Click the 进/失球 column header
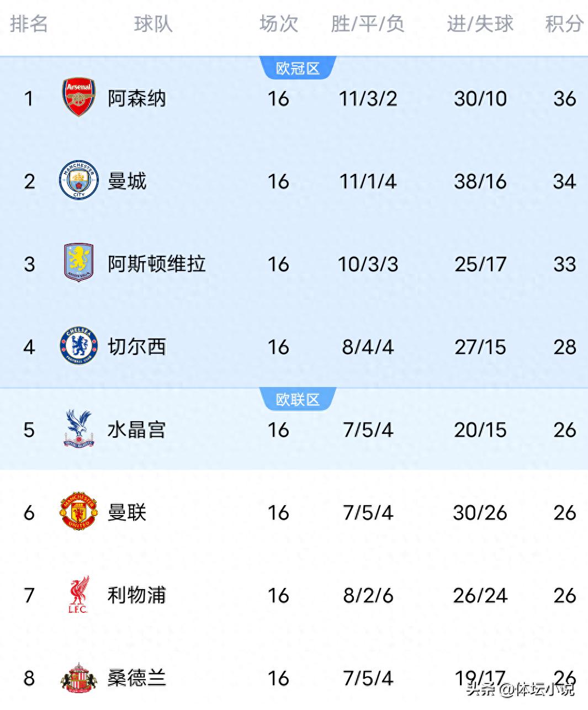The width and height of the screenshot is (588, 710). pyautogui.click(x=480, y=24)
